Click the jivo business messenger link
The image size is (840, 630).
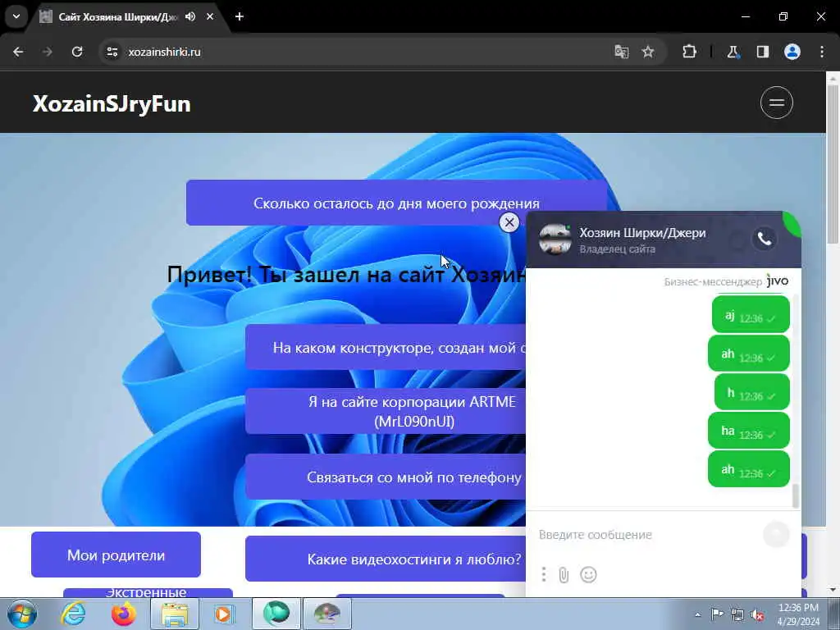coord(726,281)
